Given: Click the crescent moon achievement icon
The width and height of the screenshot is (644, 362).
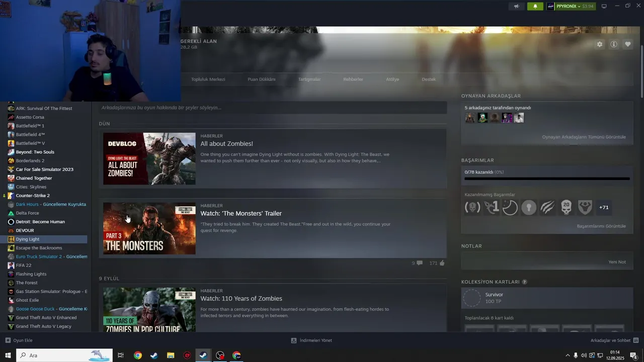Looking at the screenshot, I should [510, 207].
